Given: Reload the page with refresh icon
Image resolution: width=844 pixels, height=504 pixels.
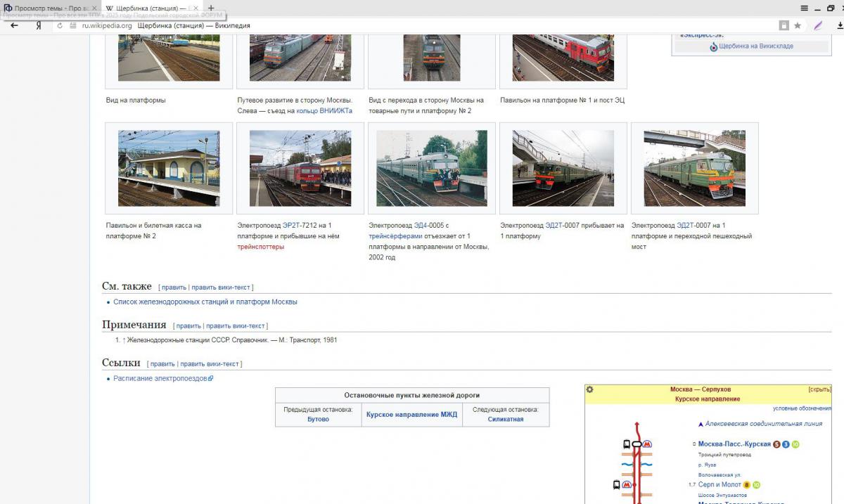Looking at the screenshot, I should [x=60, y=25].
